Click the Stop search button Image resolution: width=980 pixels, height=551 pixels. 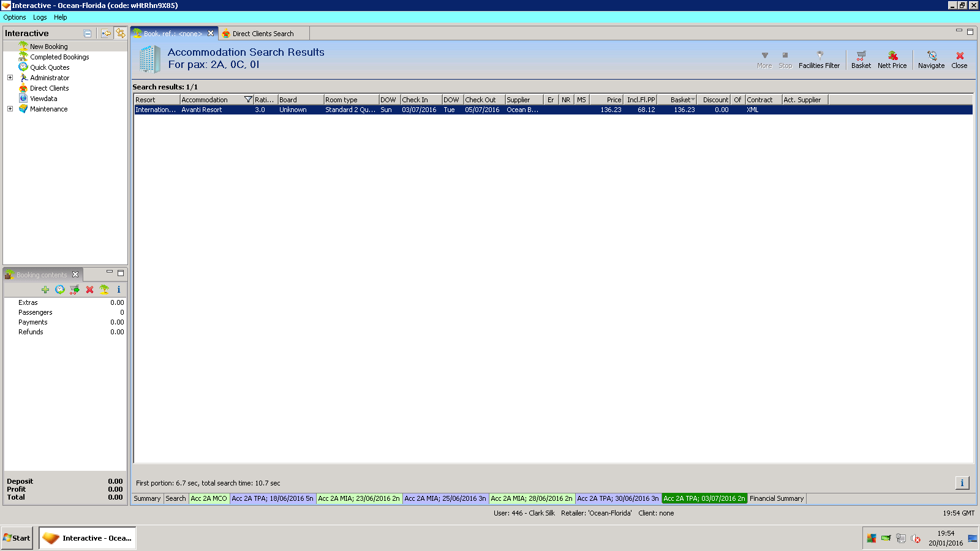click(785, 60)
